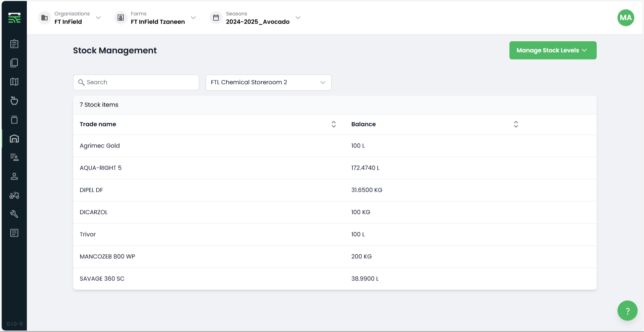Click the 200 KG balance value

coord(361,257)
